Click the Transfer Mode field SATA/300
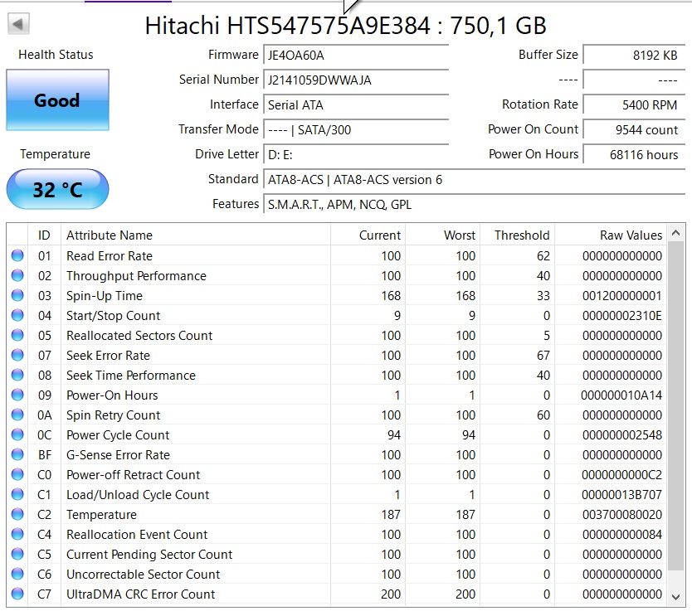The height and width of the screenshot is (616, 692). 356,129
